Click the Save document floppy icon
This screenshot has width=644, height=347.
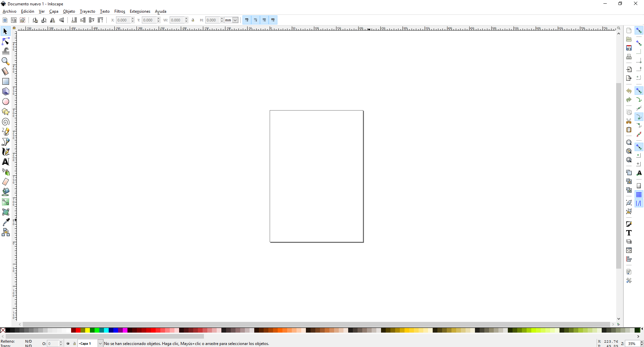click(629, 48)
